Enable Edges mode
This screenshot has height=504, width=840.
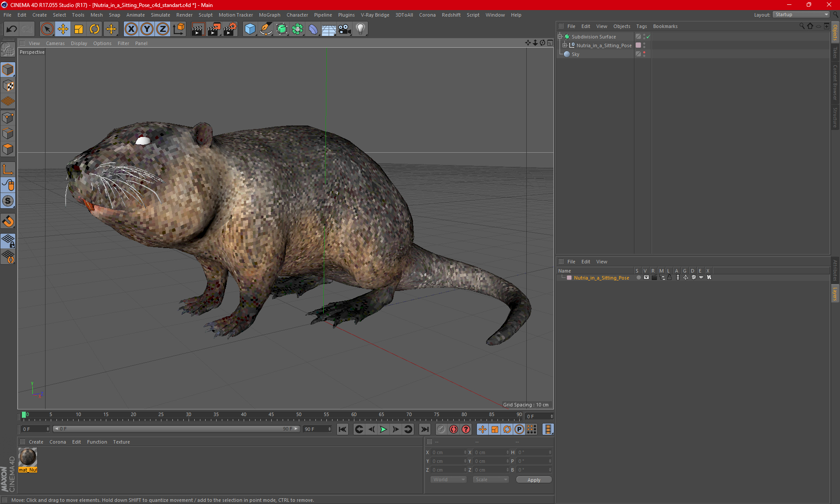(x=8, y=133)
